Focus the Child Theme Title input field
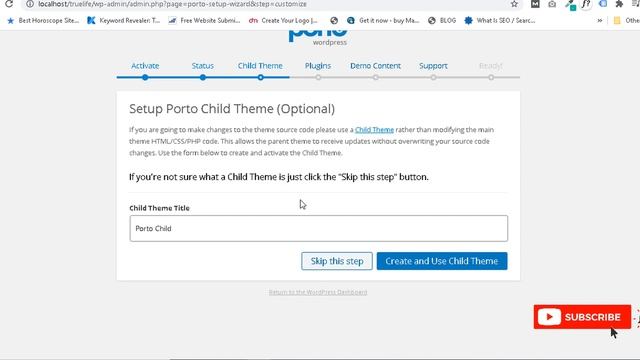640x360 pixels. tap(319, 229)
